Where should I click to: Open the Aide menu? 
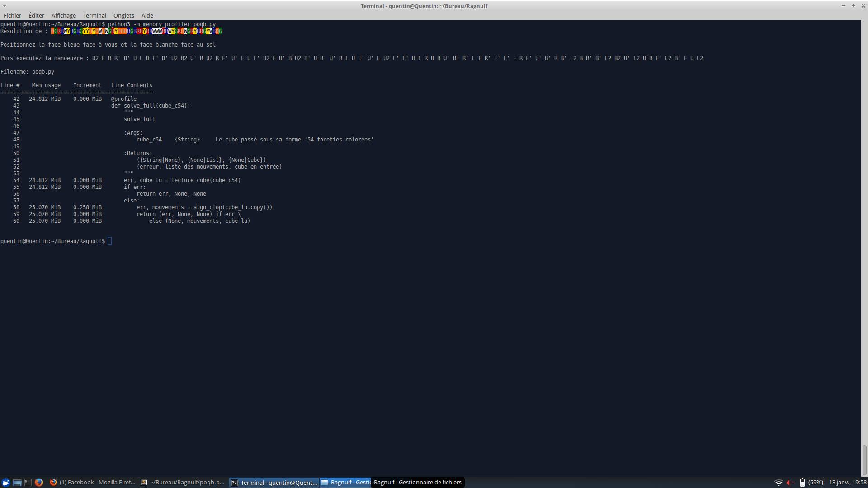(147, 15)
